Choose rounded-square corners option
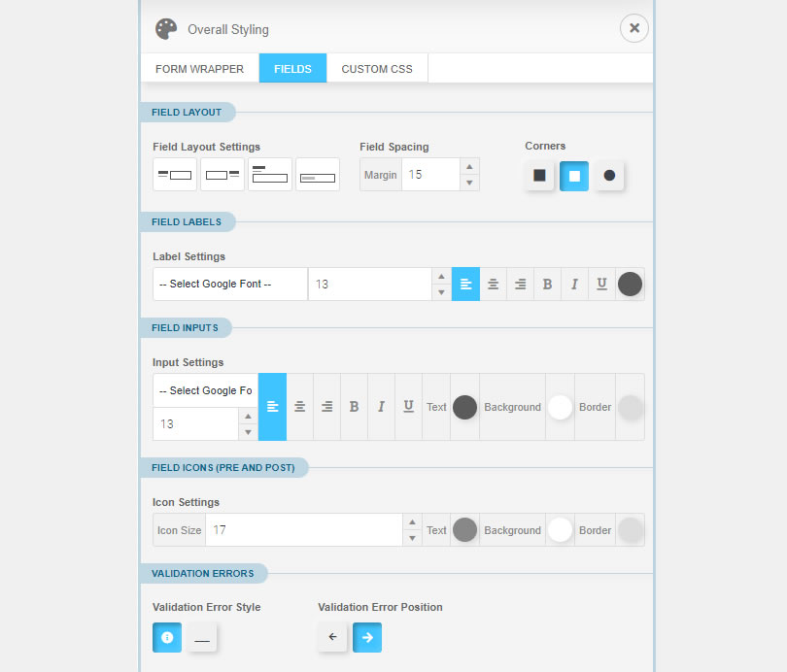The width and height of the screenshot is (787, 672). (574, 176)
